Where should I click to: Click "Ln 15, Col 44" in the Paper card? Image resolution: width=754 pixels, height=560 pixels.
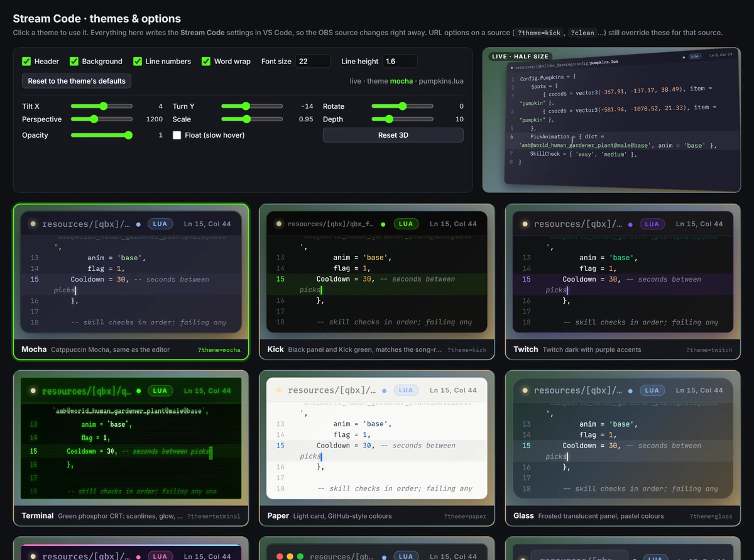pyautogui.click(x=453, y=390)
